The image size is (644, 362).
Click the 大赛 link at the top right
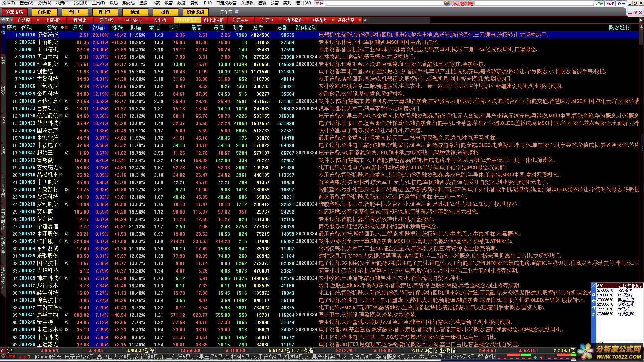point(599,3)
